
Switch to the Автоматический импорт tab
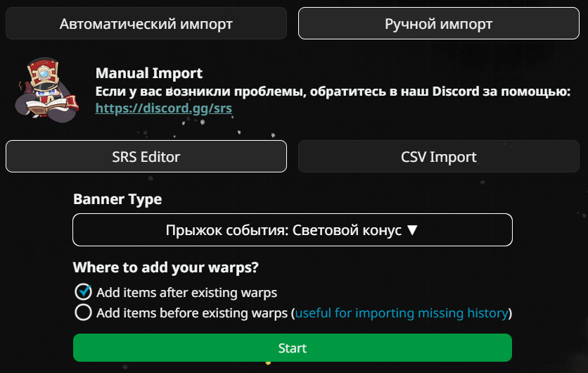pyautogui.click(x=146, y=24)
